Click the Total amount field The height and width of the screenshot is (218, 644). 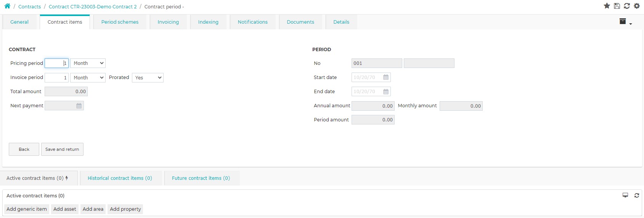[x=66, y=92]
